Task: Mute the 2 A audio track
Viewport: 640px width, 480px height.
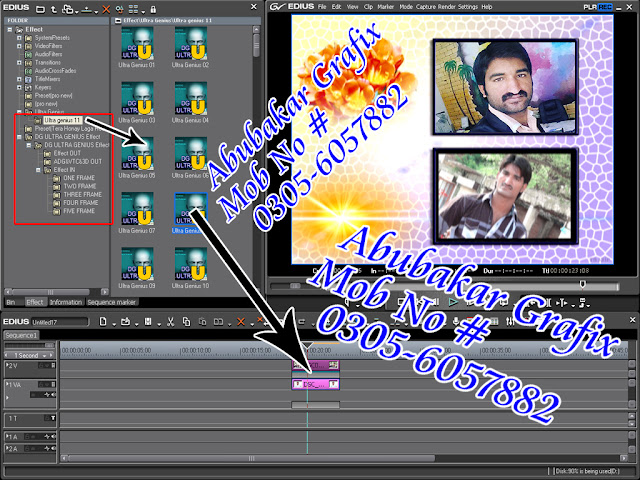Action: pyautogui.click(x=53, y=448)
